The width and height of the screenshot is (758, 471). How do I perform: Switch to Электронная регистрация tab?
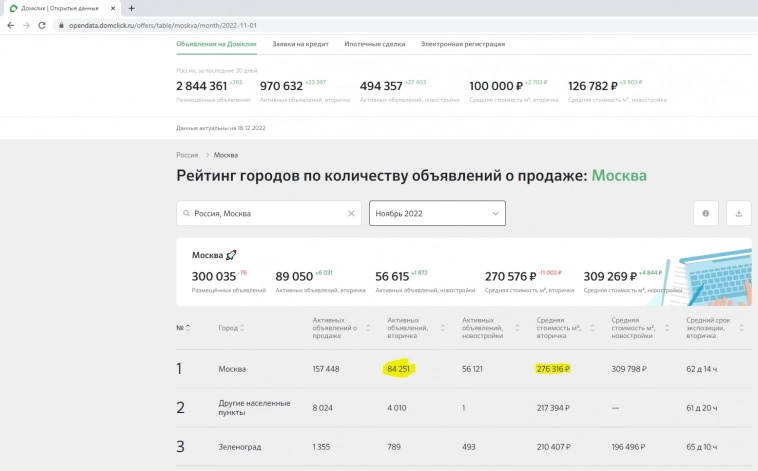click(x=463, y=44)
